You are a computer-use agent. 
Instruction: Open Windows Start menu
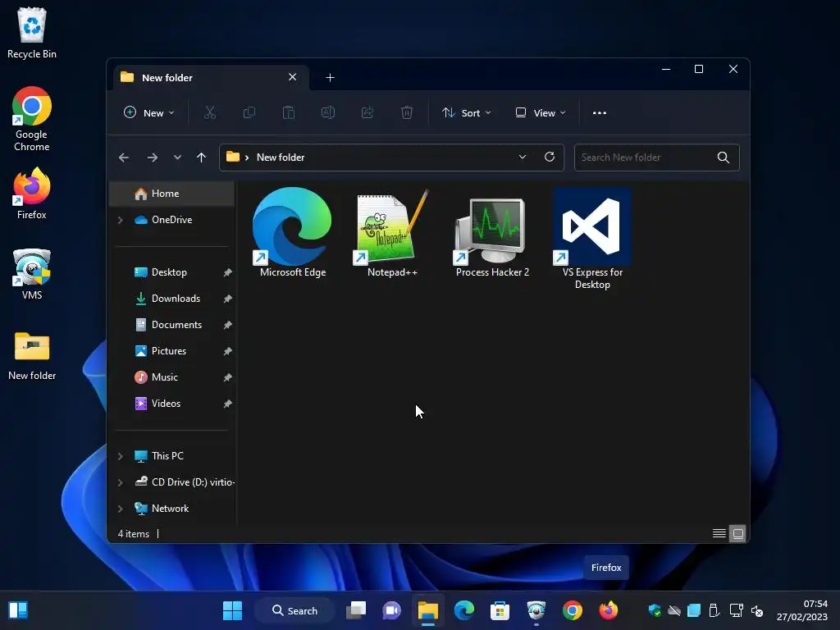[232, 610]
